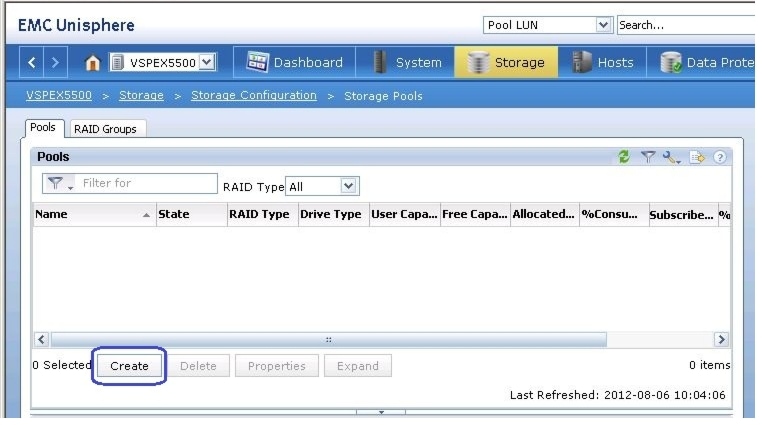Sort by the Allocated... column header
Image resolution: width=762 pixels, height=425 pixels.
[x=545, y=214]
